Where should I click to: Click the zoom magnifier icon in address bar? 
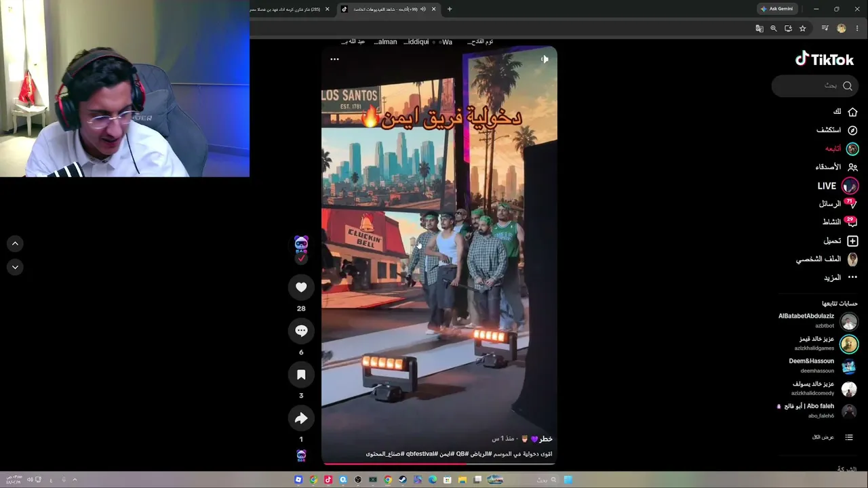coord(774,28)
